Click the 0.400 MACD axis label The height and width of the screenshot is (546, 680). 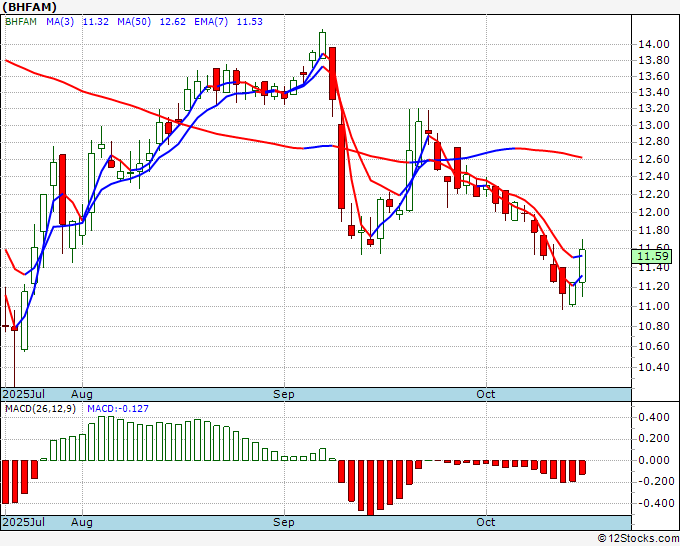tap(654, 418)
